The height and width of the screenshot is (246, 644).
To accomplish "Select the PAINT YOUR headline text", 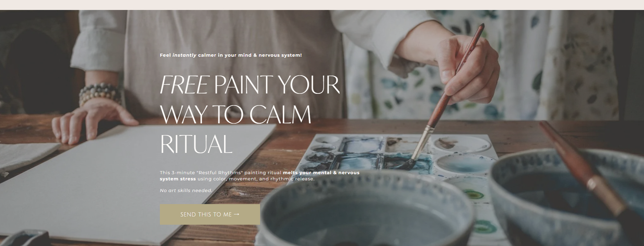I will click(277, 85).
